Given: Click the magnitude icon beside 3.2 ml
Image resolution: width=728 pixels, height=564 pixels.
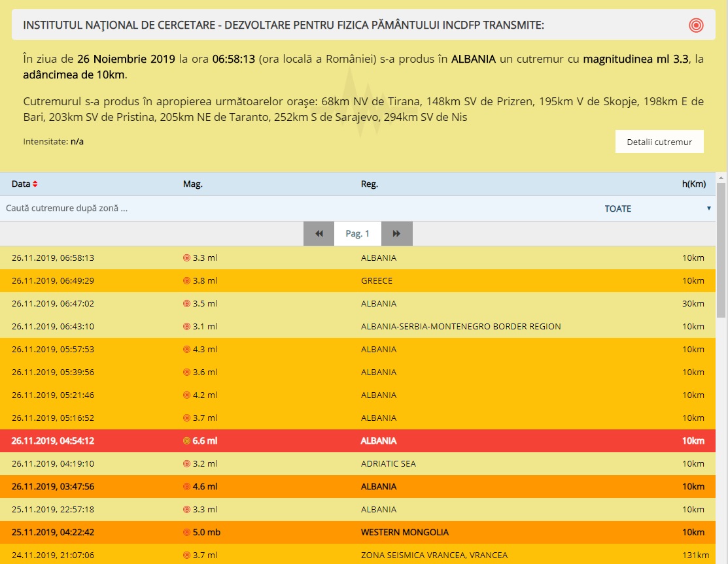Looking at the screenshot, I should 186,464.
